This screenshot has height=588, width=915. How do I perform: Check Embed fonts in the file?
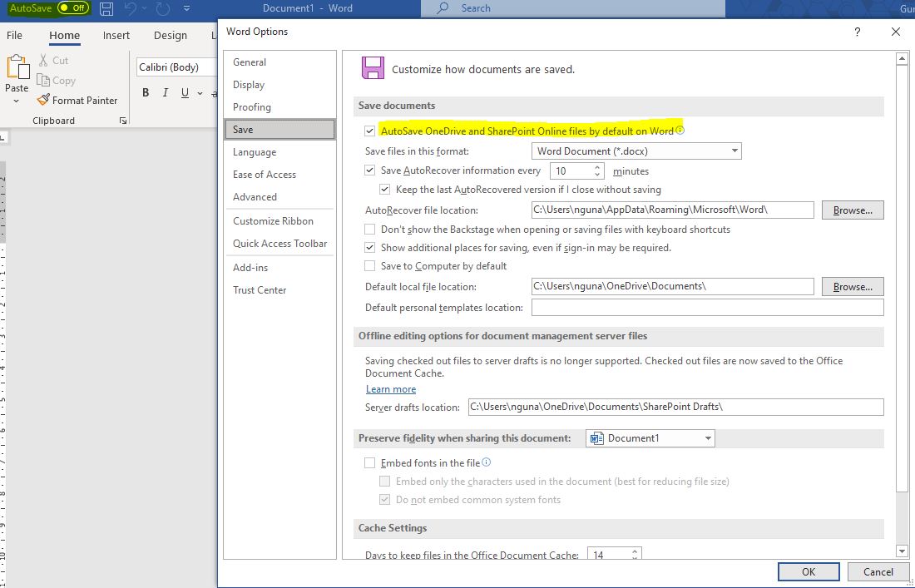point(369,462)
